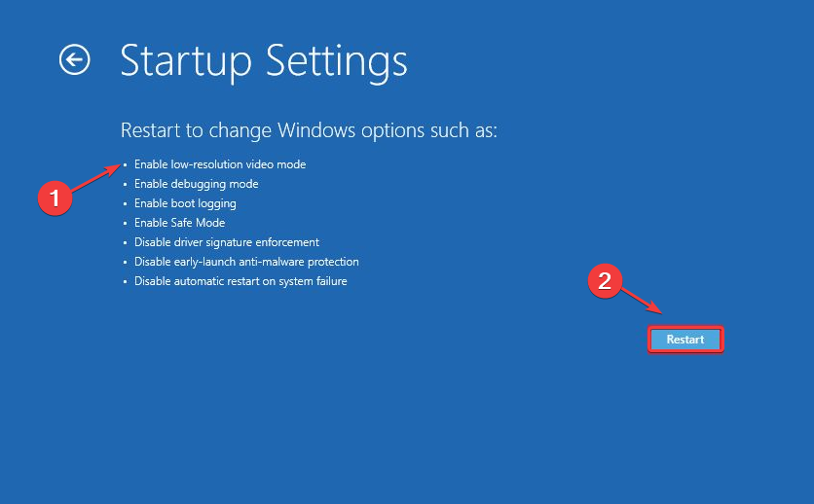Click the bullet before 'Disable automatic restart on system failure'

click(125, 281)
